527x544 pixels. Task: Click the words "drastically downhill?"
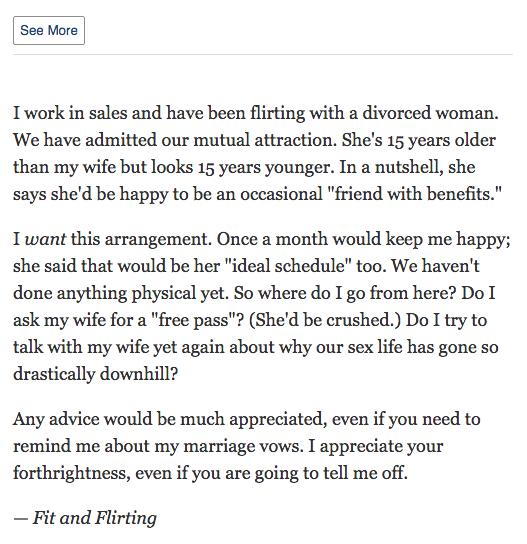pos(95,374)
